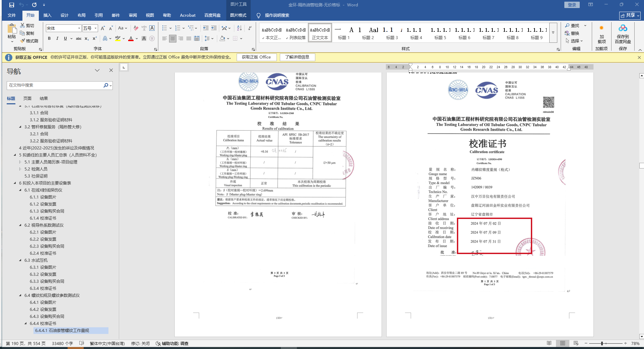
Task: Center-align the paragraph
Action: [x=172, y=38]
